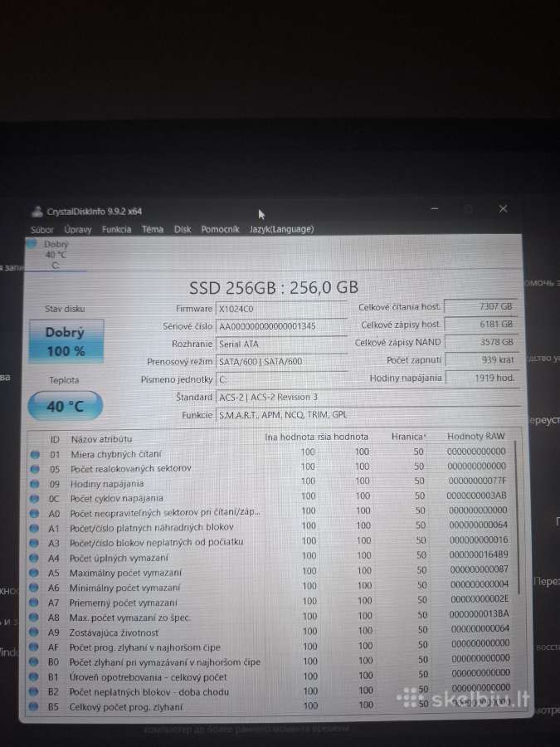
Task: Click status circle icon for attribute B5
Action: click(x=33, y=706)
